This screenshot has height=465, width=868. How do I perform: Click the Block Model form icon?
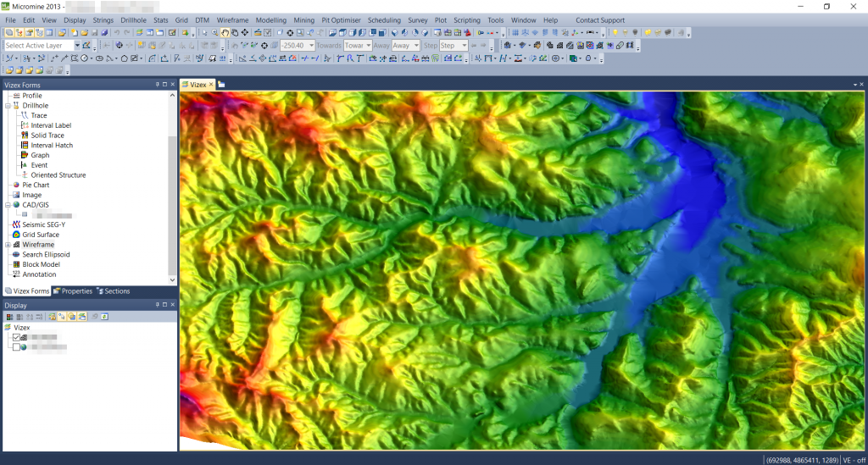(x=15, y=264)
